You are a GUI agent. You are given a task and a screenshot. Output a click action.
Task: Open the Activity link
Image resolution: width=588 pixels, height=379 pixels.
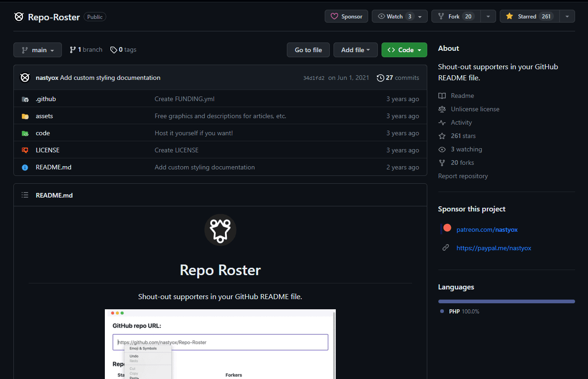point(461,122)
